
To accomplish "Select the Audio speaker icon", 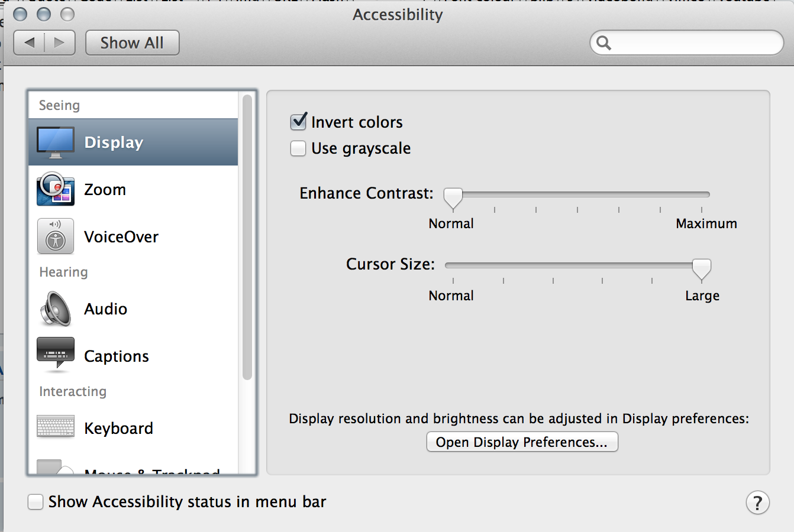I will [56, 309].
